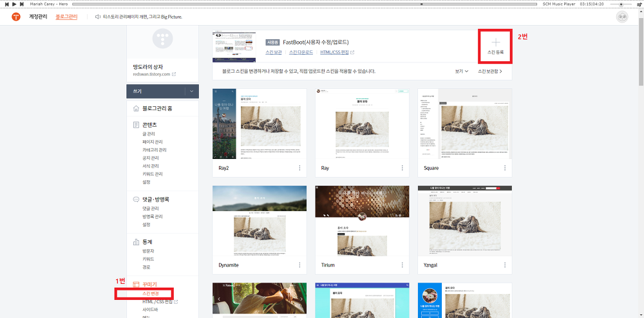Click the 꾸미기 layout icon
This screenshot has width=644, height=318.
tap(136, 285)
